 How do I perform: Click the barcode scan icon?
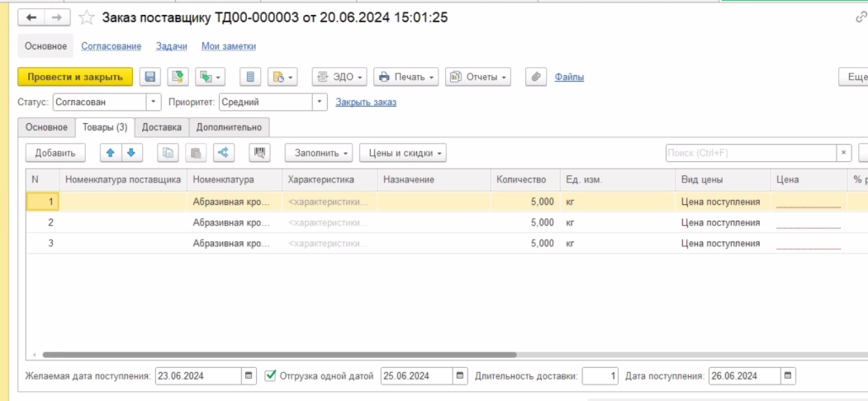click(x=260, y=153)
